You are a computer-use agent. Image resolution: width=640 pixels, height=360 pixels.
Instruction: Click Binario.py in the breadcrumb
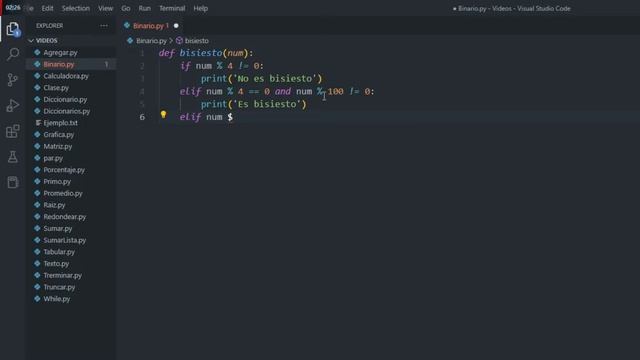151,41
